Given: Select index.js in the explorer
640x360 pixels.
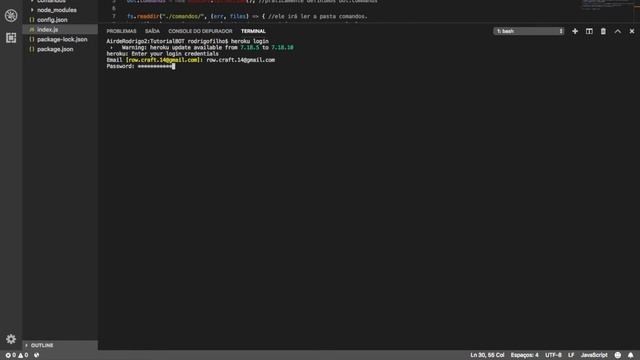Looking at the screenshot, I should tap(47, 29).
